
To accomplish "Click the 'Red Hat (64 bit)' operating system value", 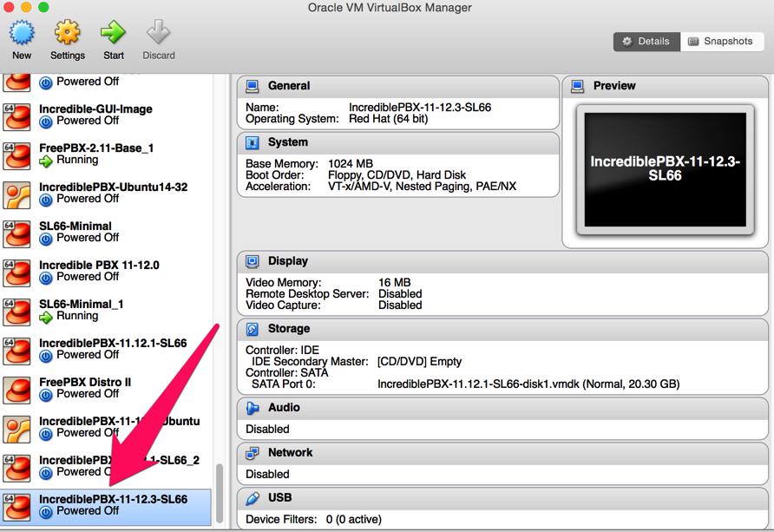I will pyautogui.click(x=388, y=119).
